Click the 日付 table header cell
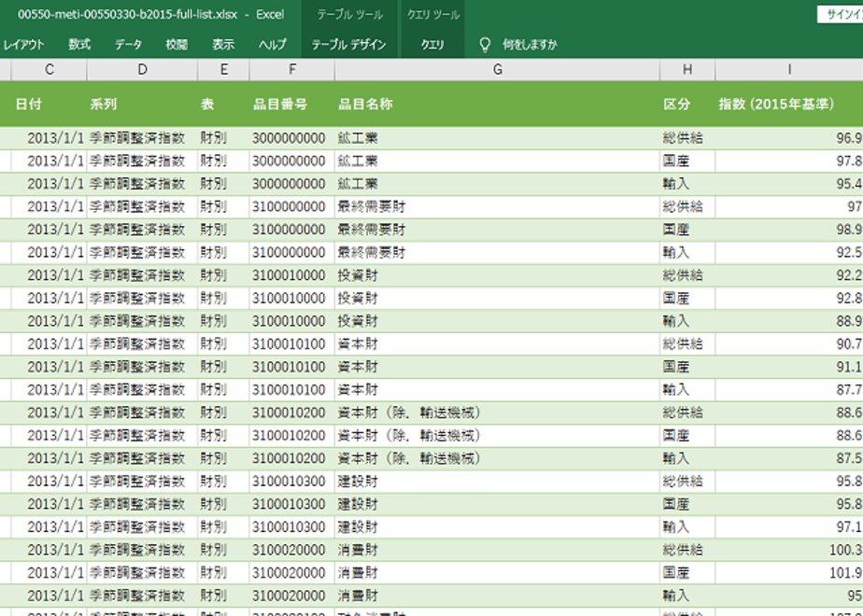The image size is (863, 616). coord(49,104)
